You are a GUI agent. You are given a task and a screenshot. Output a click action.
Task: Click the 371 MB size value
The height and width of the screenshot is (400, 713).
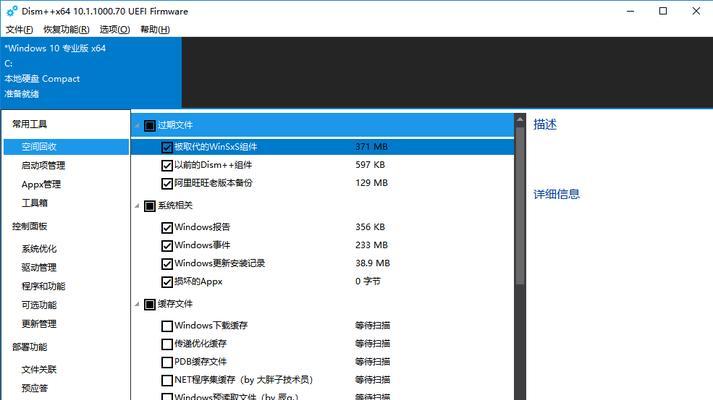tap(372, 146)
